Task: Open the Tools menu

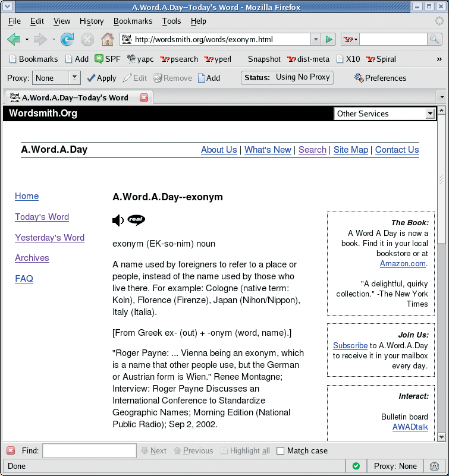Action: click(171, 21)
